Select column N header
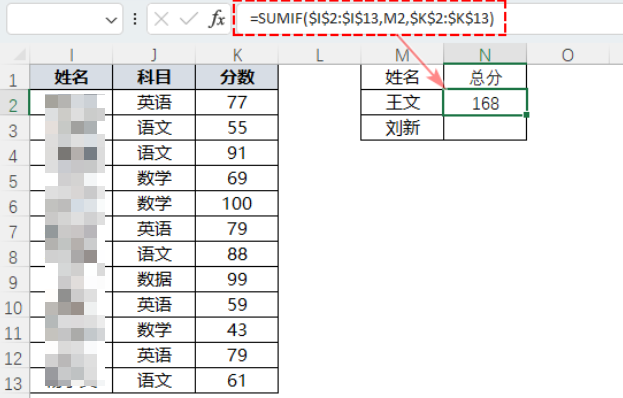 [485, 54]
